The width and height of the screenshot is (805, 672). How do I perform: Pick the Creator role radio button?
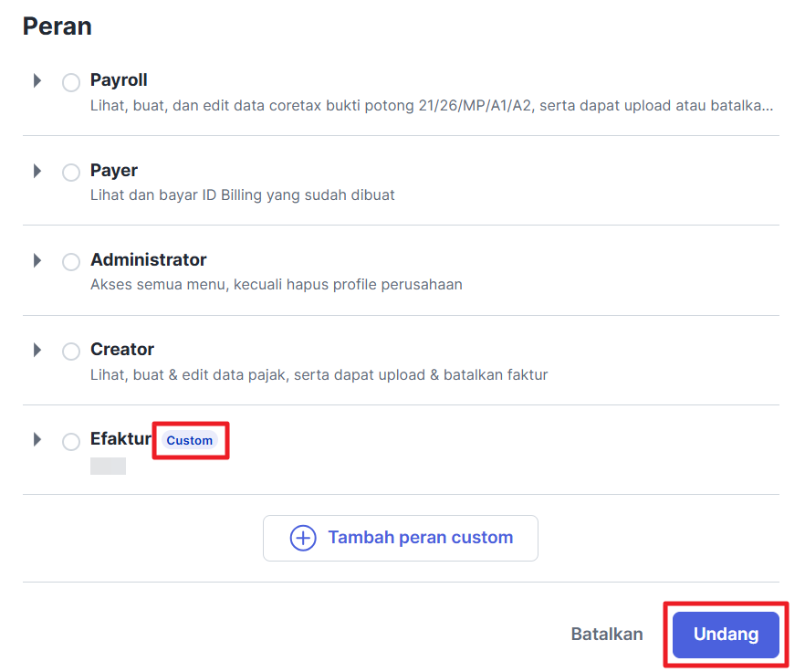click(x=71, y=352)
